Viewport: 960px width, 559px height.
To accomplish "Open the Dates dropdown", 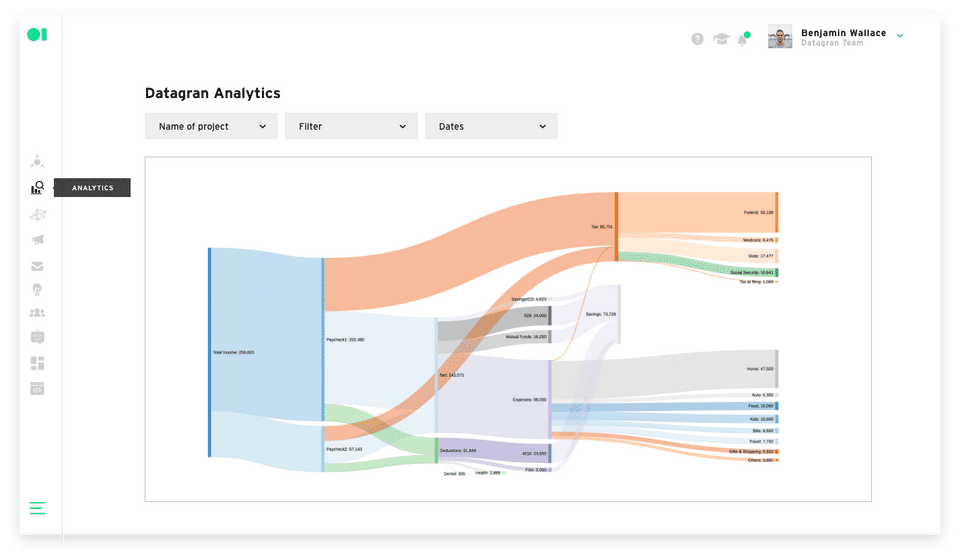I will click(491, 126).
